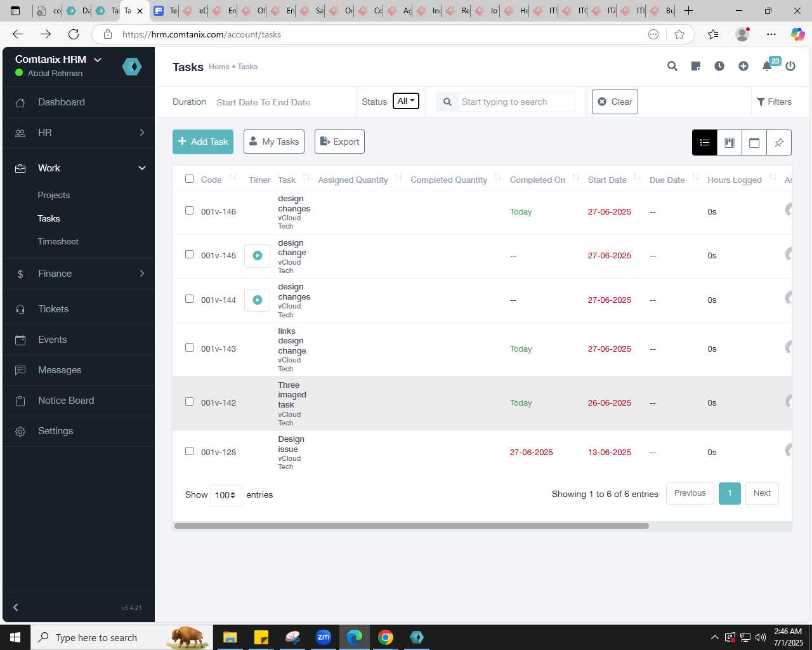Open the sticky notes icon in header
Screen dimensions: 812x650
point(696,66)
